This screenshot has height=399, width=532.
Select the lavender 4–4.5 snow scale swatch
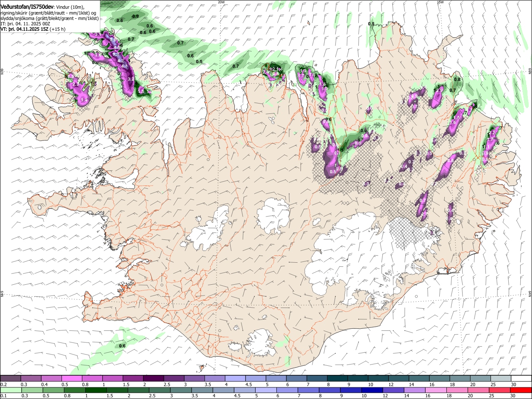tap(235, 378)
